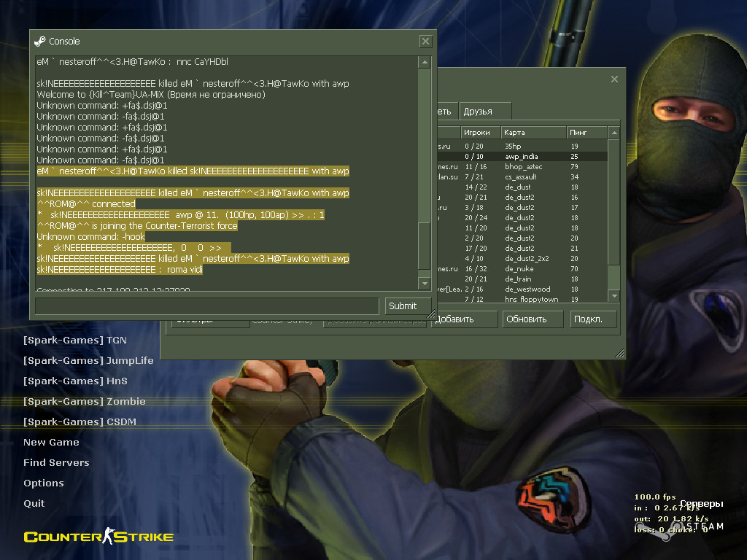Click the Counter-Strike logo
The height and width of the screenshot is (560, 747).
[x=98, y=537]
